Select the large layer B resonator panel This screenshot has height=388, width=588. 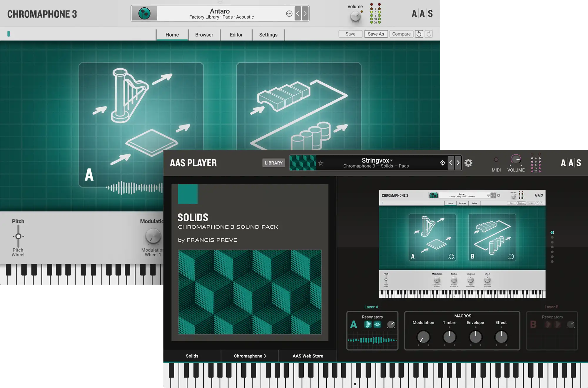tap(299, 106)
